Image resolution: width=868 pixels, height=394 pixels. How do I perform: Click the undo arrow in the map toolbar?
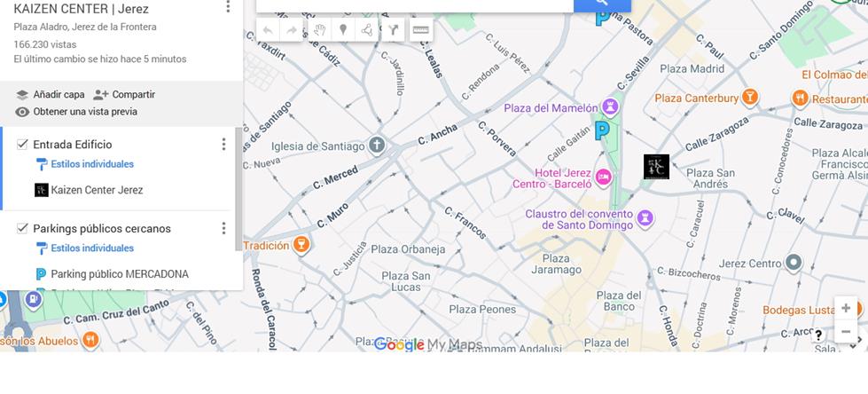(x=268, y=30)
